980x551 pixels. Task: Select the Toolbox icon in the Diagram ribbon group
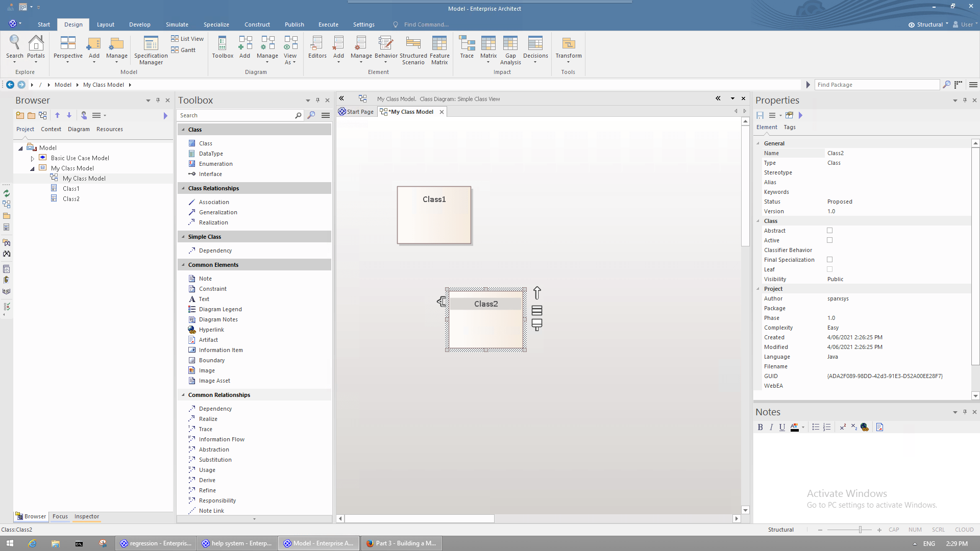pos(222,48)
